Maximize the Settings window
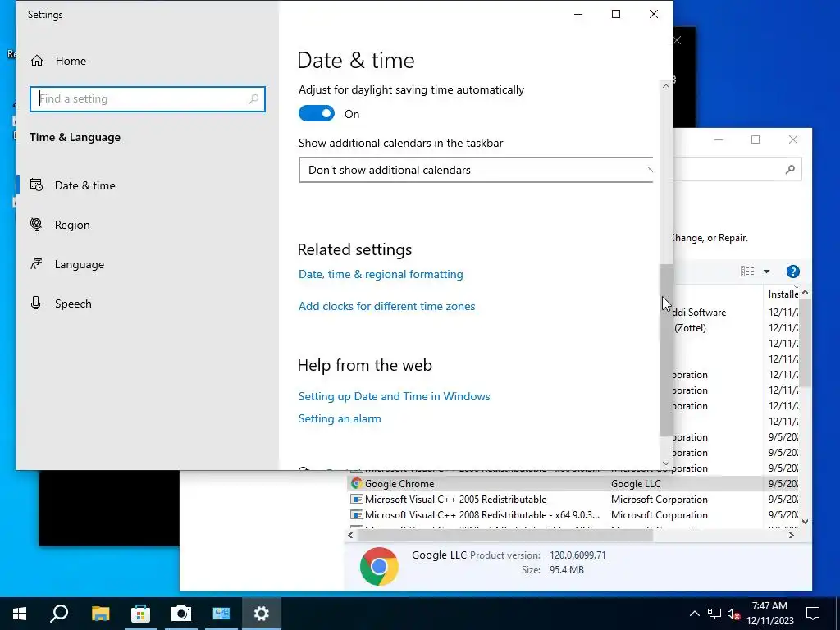Viewport: 840px width, 630px height. point(616,15)
